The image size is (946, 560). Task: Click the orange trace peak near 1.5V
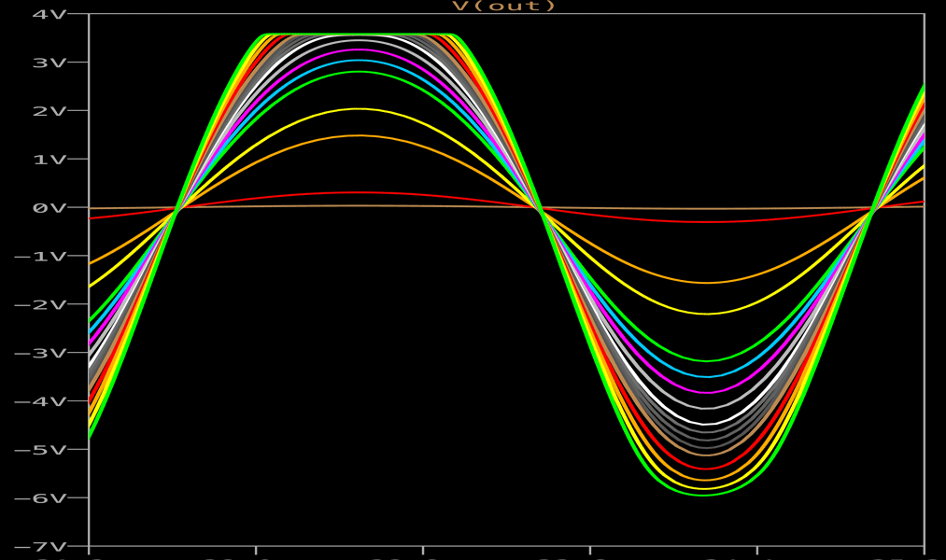pyautogui.click(x=360, y=135)
